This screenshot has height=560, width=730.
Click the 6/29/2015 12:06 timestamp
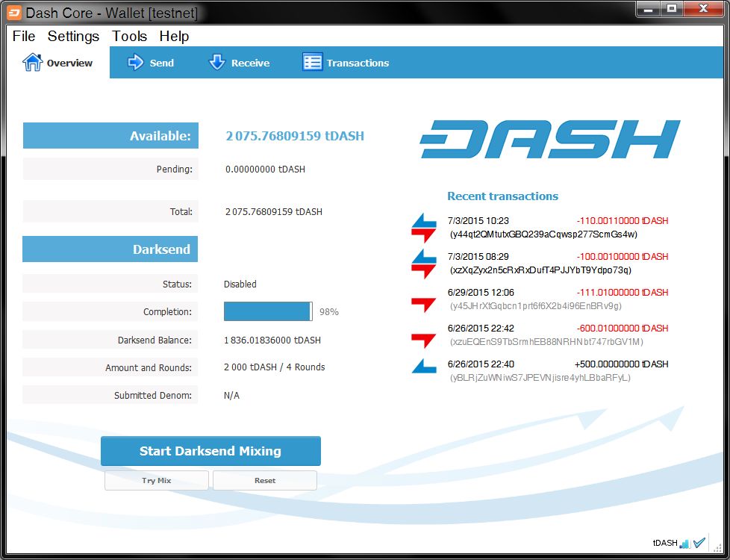[481, 293]
